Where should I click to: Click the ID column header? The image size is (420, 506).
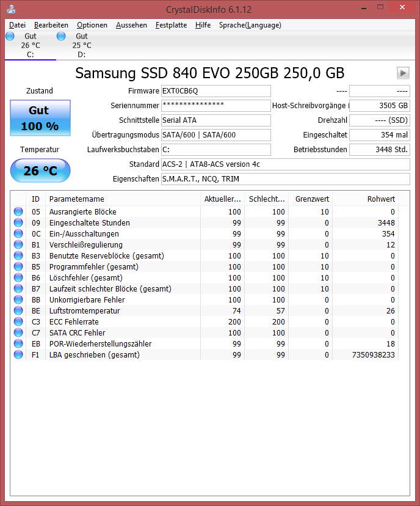click(35, 199)
